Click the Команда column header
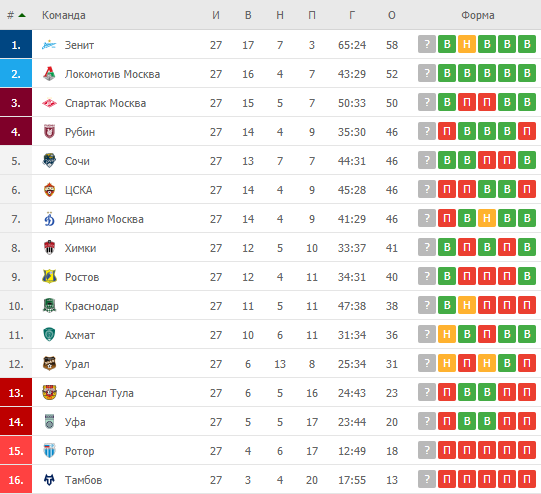 tap(64, 15)
